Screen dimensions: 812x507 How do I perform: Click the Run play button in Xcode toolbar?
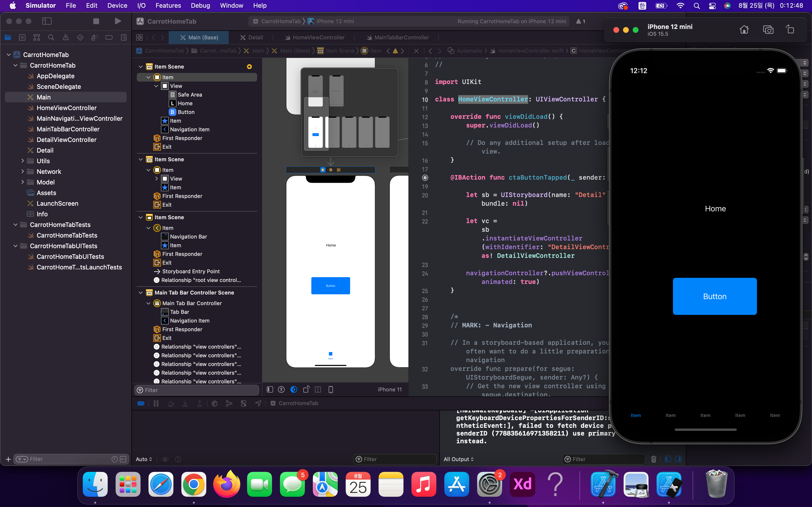pyautogui.click(x=117, y=21)
